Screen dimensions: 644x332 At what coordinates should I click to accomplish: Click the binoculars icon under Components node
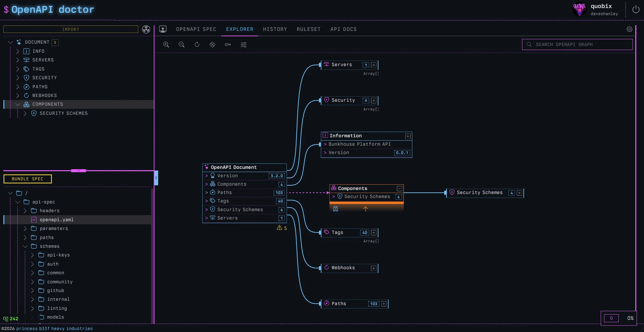click(x=335, y=209)
